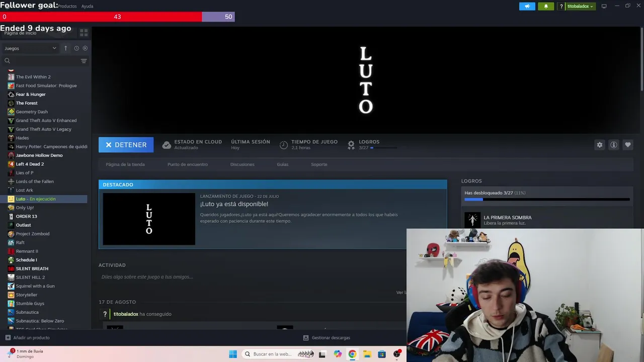Stop the game with DETENER button
Screen dimensions: 644x362
tap(126, 145)
